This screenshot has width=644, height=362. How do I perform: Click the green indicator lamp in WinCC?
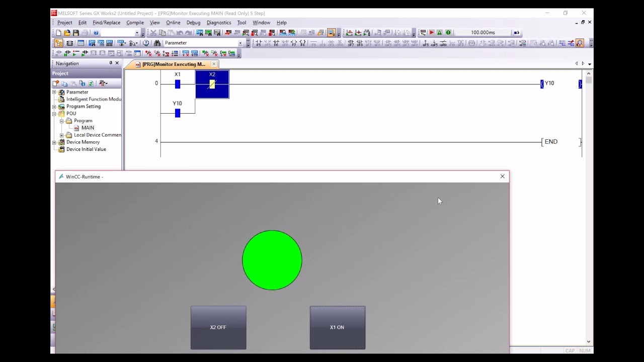(272, 260)
